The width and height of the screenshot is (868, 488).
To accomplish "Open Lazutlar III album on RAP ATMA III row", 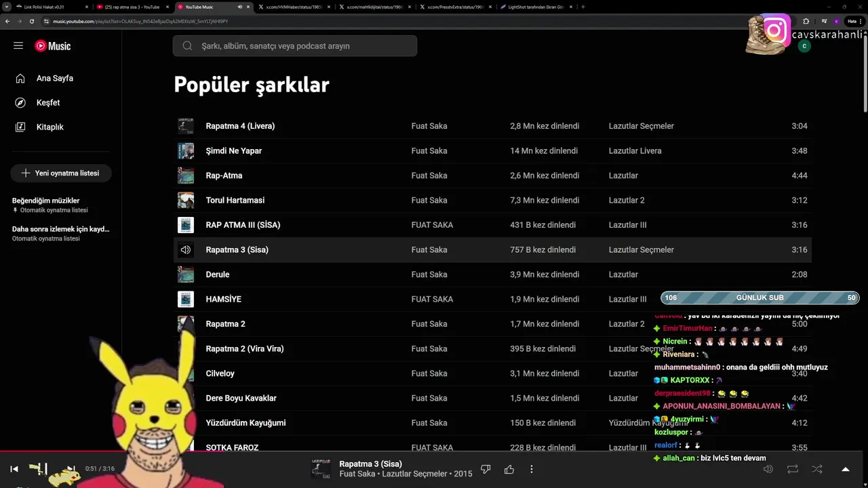I will [628, 225].
